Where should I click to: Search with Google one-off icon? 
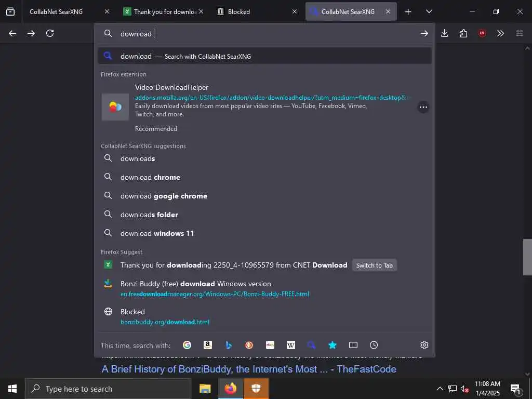click(187, 345)
